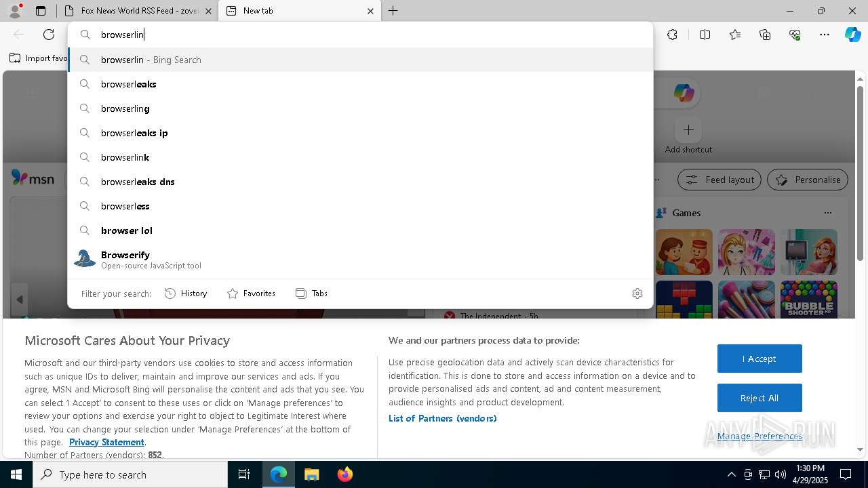This screenshot has width=868, height=488.
Task: Open the Personalise button
Action: pyautogui.click(x=808, y=180)
